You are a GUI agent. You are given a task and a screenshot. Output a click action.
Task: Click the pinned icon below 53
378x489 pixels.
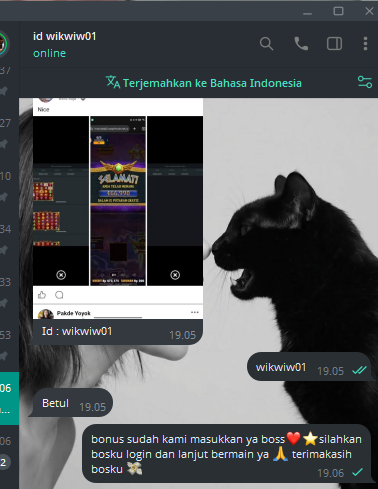tap(4, 356)
